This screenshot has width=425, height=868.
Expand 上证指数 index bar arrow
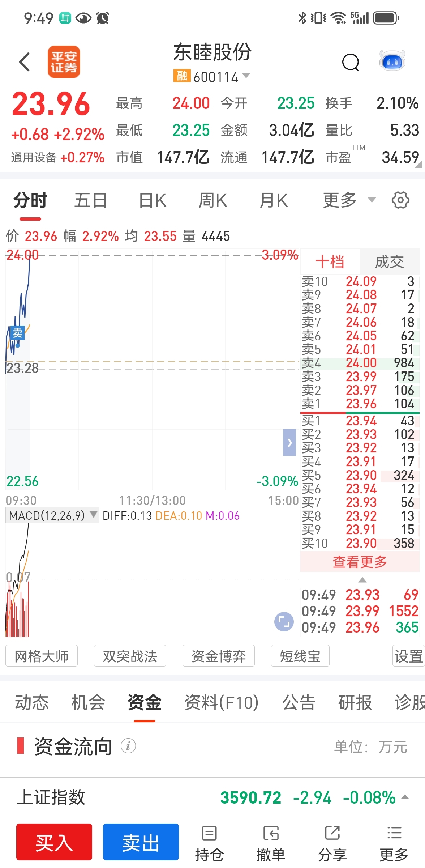pyautogui.click(x=405, y=796)
